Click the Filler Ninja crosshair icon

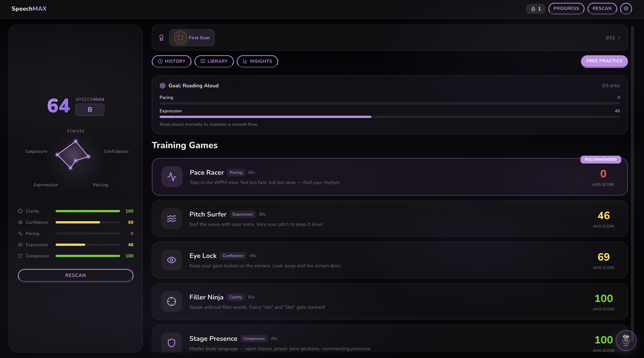click(172, 301)
